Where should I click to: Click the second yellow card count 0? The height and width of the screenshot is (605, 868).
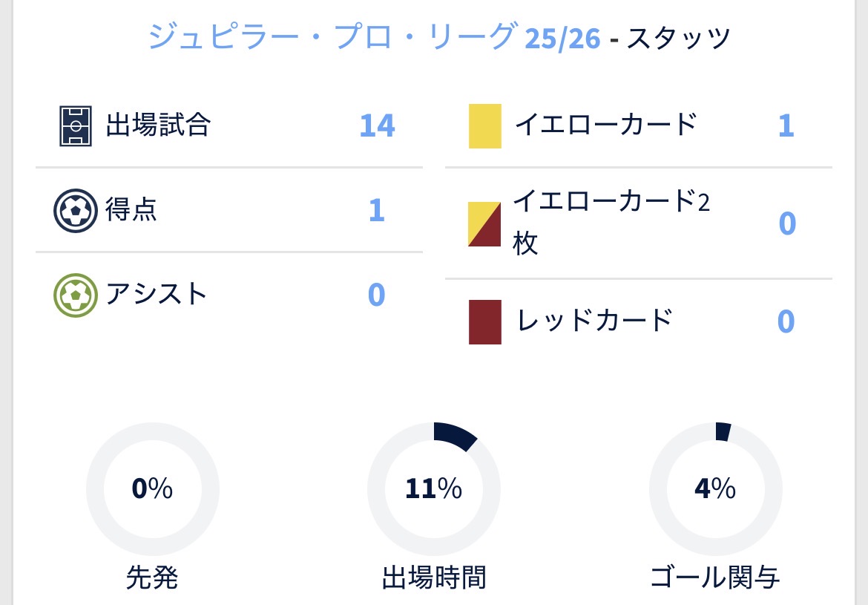click(786, 223)
